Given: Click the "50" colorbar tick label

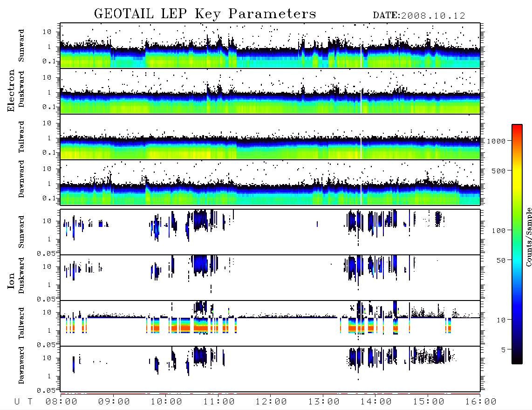Looking at the screenshot, I should (x=501, y=260).
